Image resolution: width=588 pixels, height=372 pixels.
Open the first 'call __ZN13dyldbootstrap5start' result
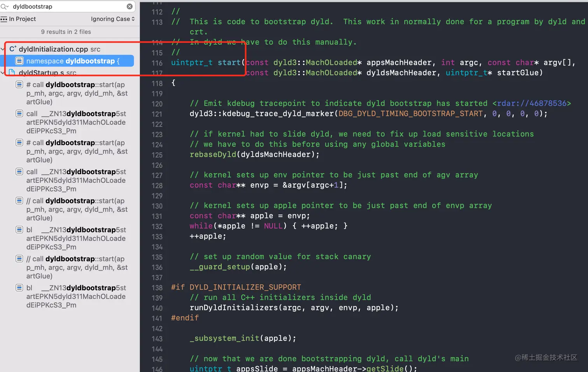point(76,122)
